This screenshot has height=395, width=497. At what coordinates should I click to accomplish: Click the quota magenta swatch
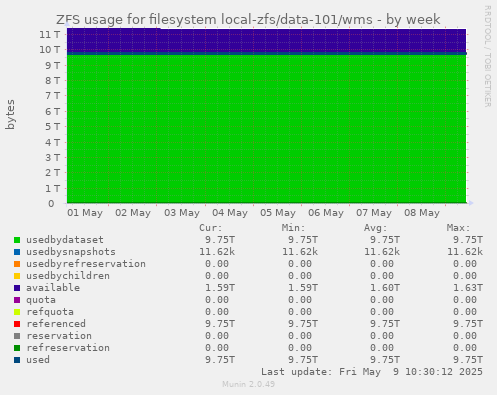pos(17,300)
